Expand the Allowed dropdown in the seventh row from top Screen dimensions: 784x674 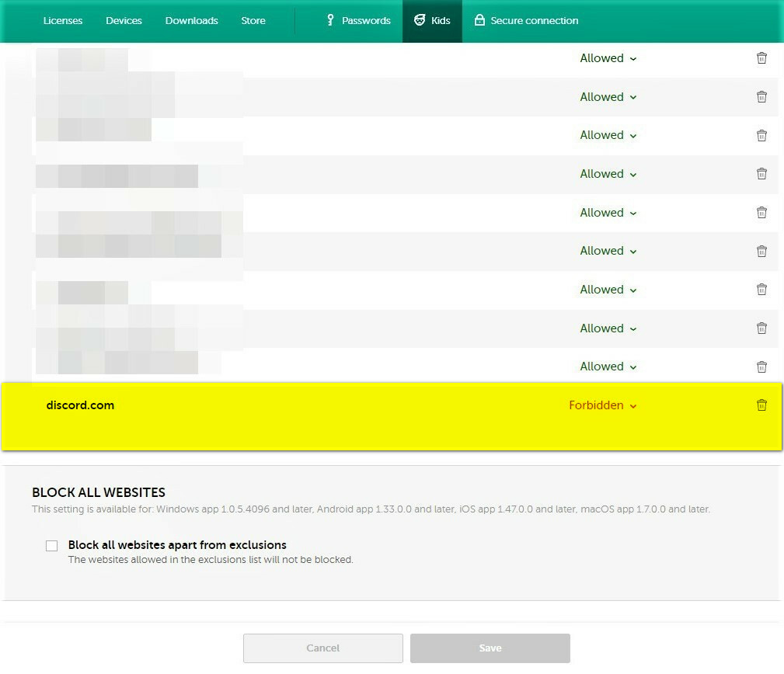(x=608, y=290)
